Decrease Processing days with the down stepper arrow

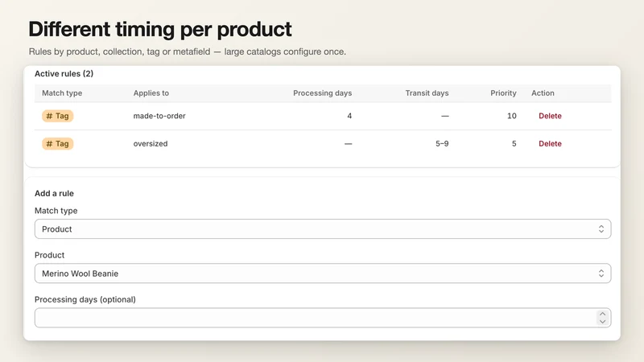(602, 322)
